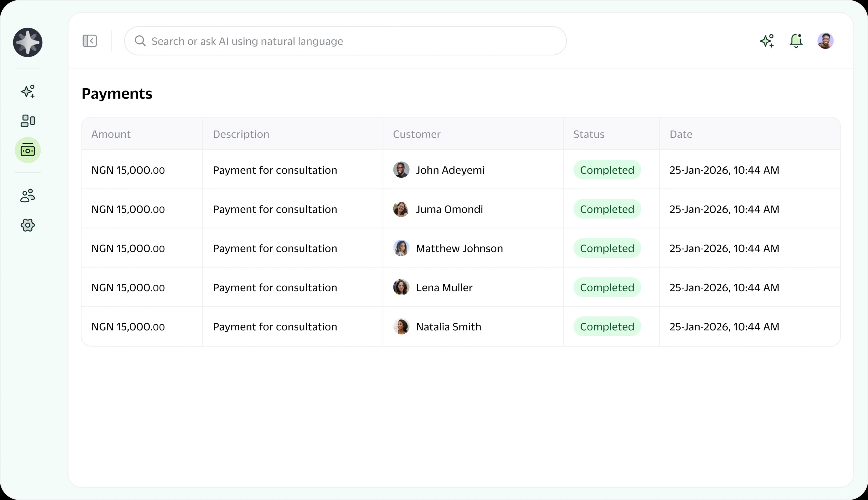The width and height of the screenshot is (868, 500).
Task: Open the dashboard icon in sidebar
Action: [28, 120]
